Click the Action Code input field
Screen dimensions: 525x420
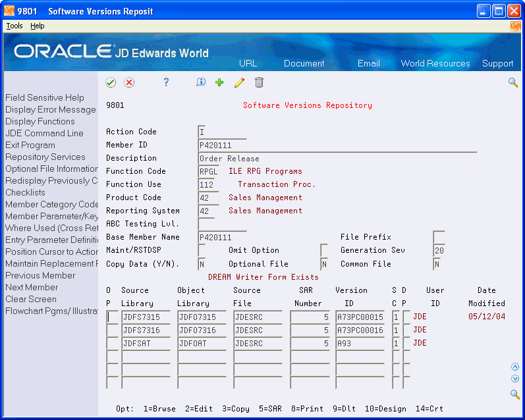tap(202, 132)
